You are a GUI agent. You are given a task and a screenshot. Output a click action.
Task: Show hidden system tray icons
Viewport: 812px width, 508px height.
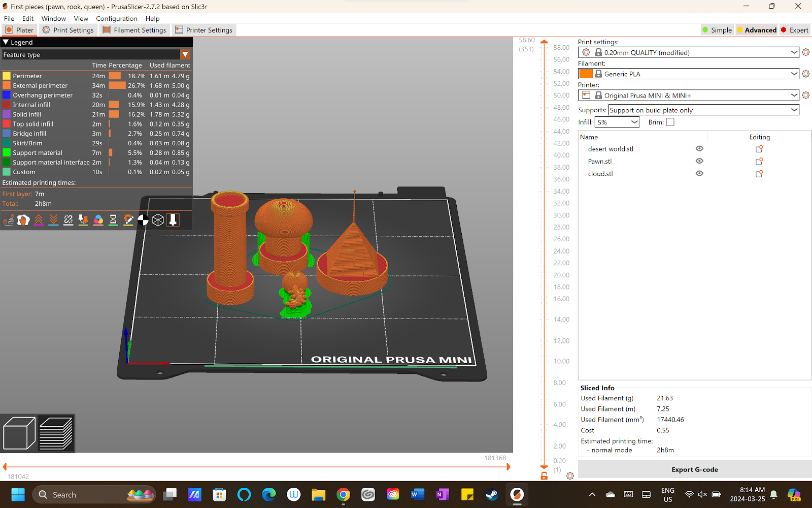(592, 494)
